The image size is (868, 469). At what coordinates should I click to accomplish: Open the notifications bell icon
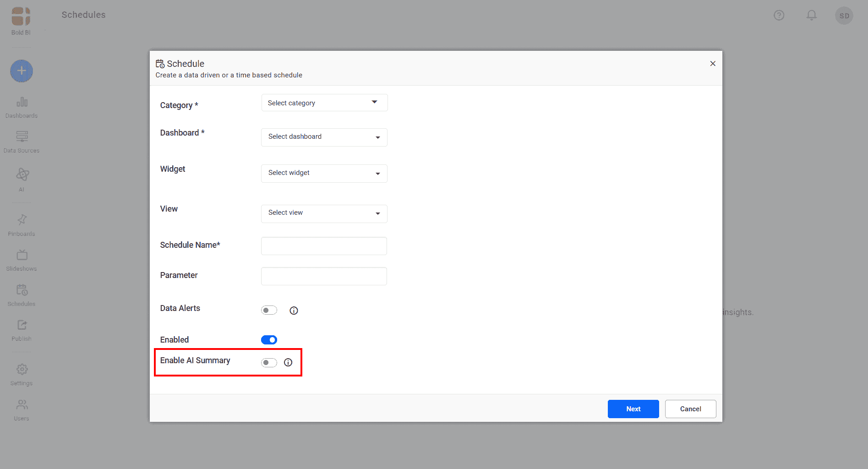pyautogui.click(x=811, y=16)
